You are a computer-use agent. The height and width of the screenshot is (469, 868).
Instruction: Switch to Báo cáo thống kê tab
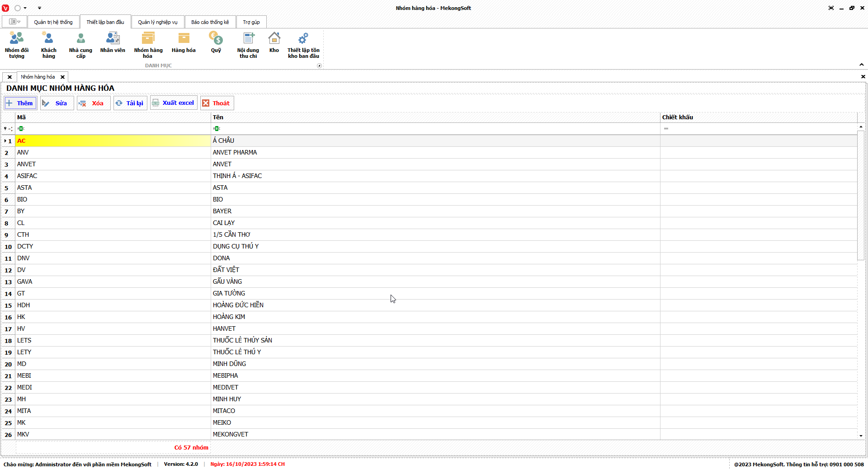pos(210,22)
